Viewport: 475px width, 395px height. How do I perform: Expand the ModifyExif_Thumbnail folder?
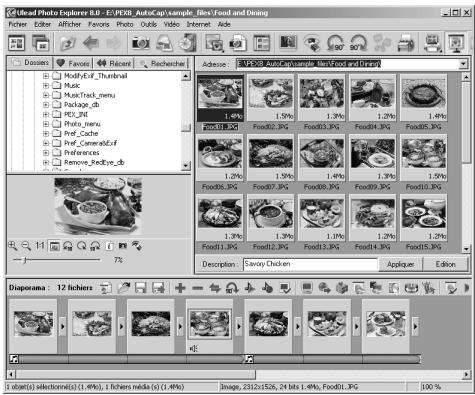pyautogui.click(x=46, y=76)
